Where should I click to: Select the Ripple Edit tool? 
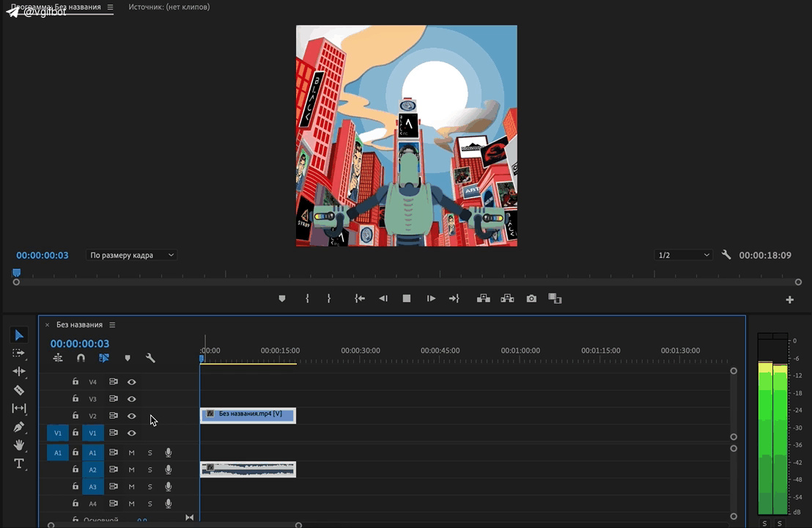18,372
